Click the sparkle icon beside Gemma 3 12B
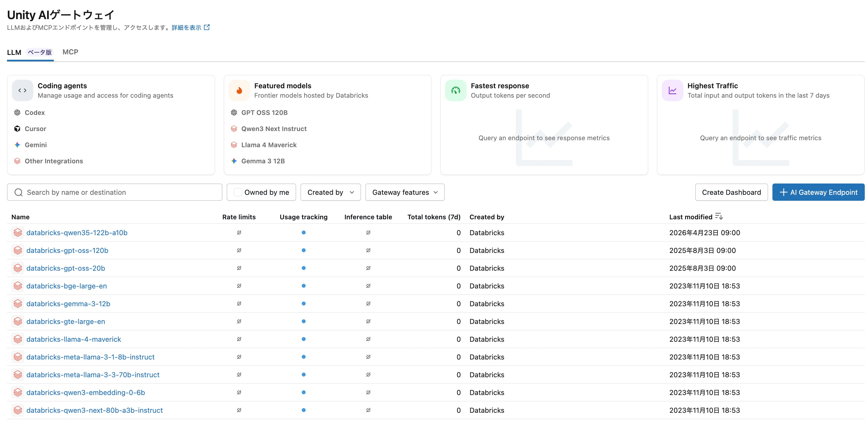Image resolution: width=868 pixels, height=423 pixels. point(234,161)
